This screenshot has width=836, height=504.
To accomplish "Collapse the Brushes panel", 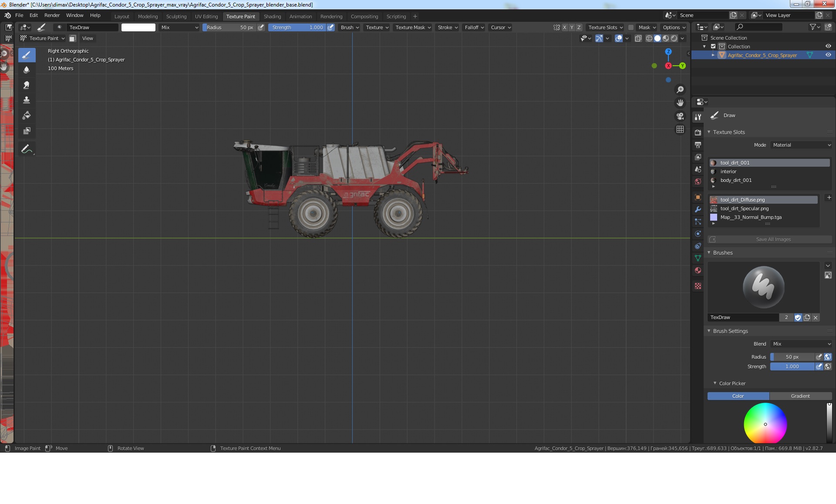I will click(709, 253).
